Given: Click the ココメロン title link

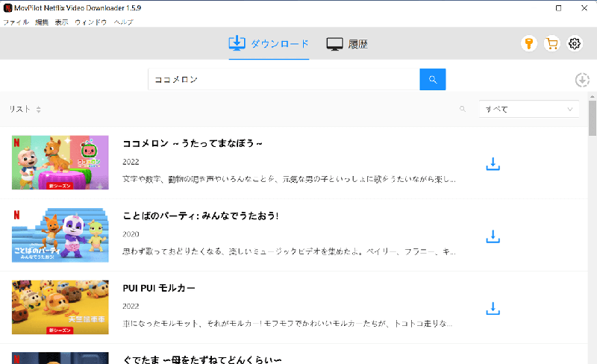Looking at the screenshot, I should pos(193,143).
